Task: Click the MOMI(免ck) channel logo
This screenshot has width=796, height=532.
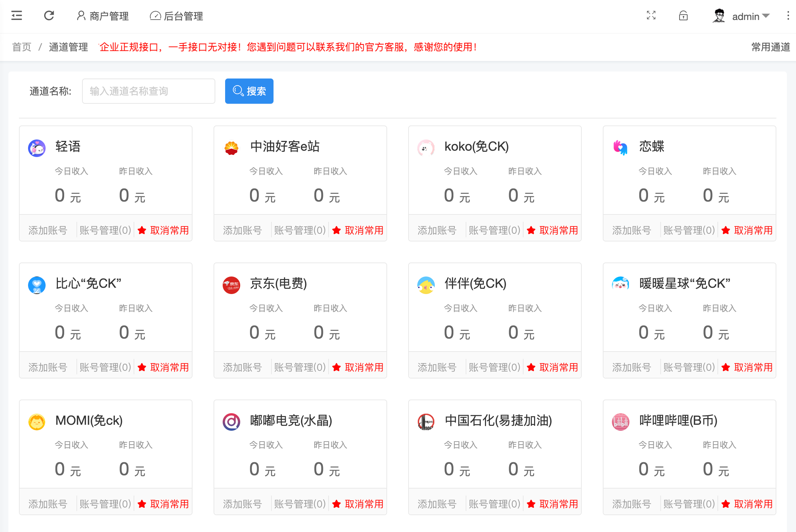Action: [x=37, y=422]
